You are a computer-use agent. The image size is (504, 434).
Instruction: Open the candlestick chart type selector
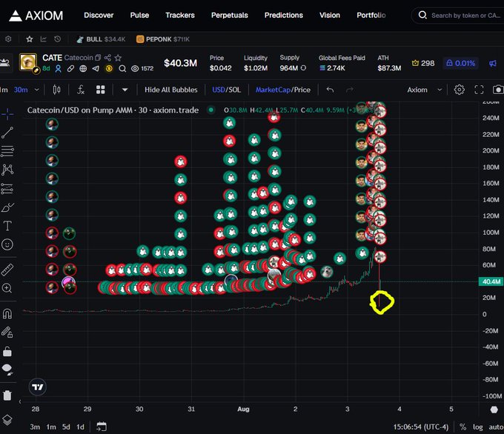(x=56, y=90)
